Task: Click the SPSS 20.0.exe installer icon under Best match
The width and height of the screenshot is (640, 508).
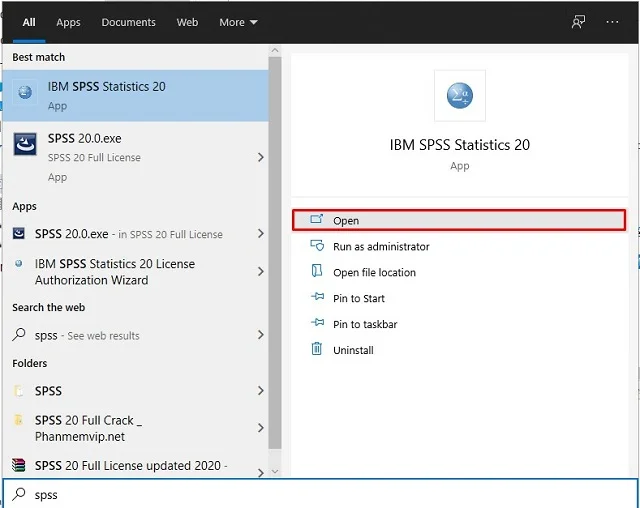Action: [x=25, y=144]
